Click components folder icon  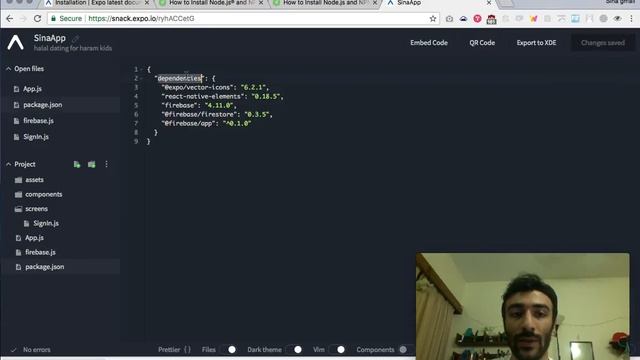pyautogui.click(x=18, y=194)
